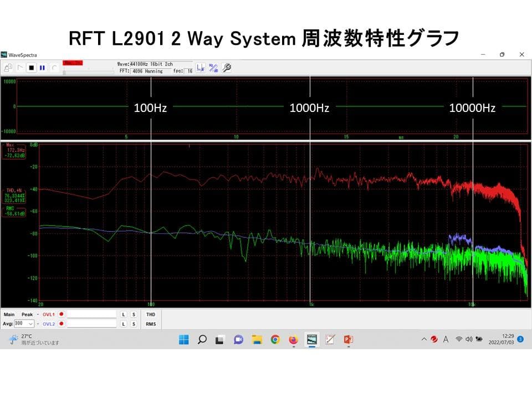Click the fps input field showing 16

click(x=188, y=71)
